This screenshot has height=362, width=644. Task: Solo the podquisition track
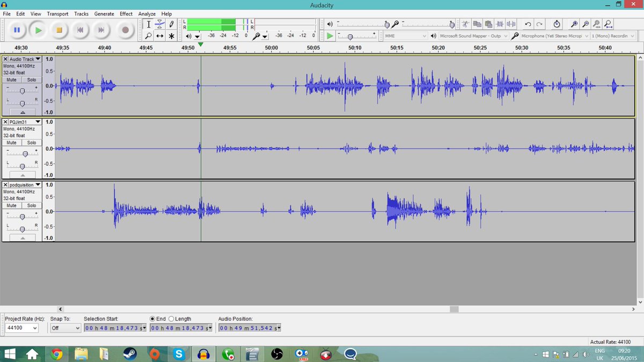click(x=32, y=205)
